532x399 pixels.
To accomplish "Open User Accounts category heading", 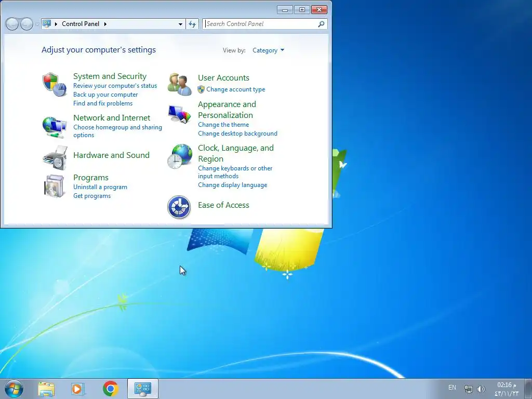I will [223, 78].
